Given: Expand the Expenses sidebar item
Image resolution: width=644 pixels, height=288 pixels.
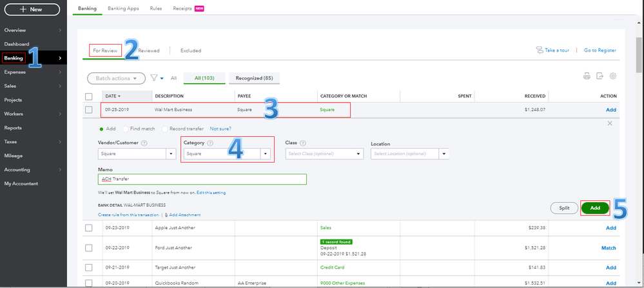Looking at the screenshot, I should pyautogui.click(x=34, y=72).
